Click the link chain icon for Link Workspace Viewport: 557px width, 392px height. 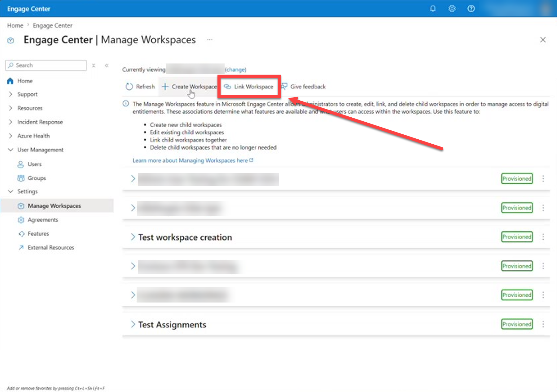click(227, 87)
